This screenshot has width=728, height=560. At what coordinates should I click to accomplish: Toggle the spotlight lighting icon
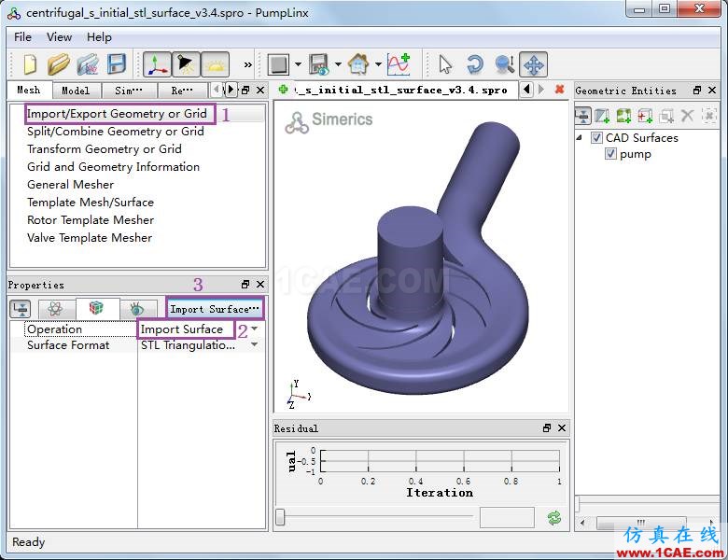(186, 64)
